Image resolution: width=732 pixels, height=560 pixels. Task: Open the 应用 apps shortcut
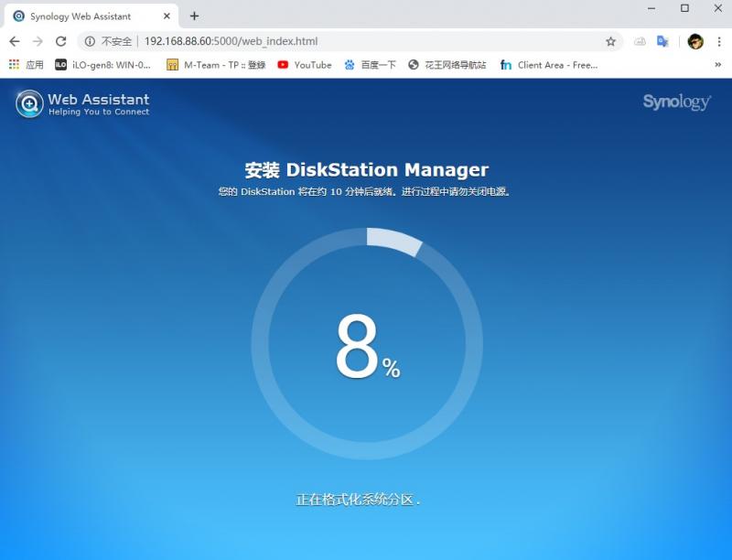click(27, 65)
